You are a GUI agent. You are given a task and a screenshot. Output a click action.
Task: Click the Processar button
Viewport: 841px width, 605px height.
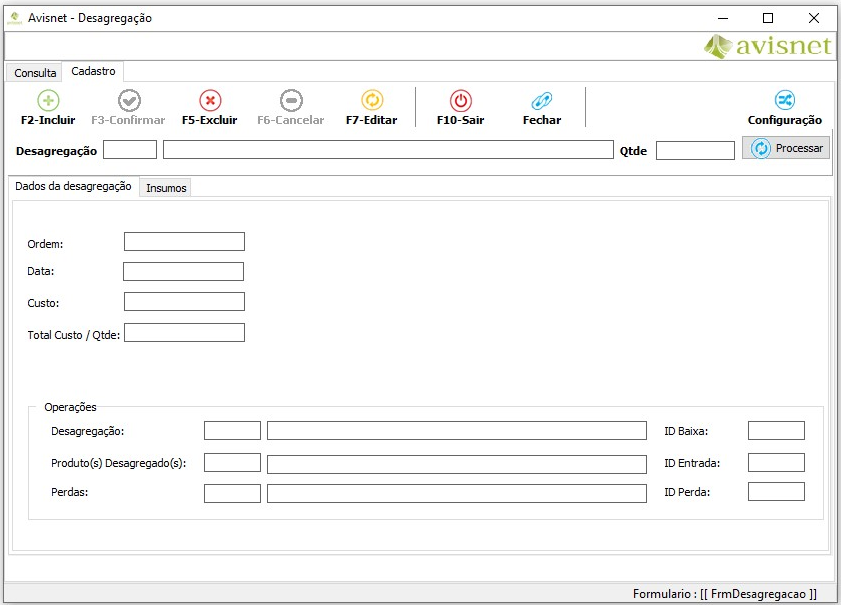pyautogui.click(x=786, y=148)
